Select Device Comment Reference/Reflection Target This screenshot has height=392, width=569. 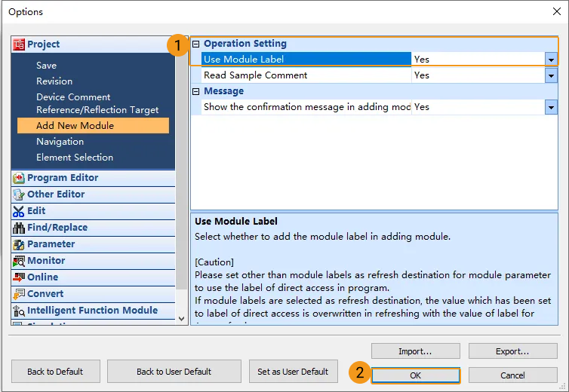(97, 103)
